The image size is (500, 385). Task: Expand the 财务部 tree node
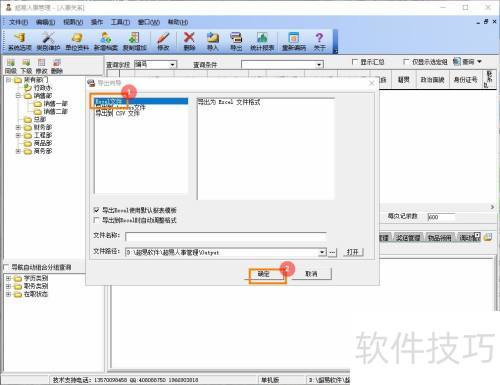click(19, 127)
